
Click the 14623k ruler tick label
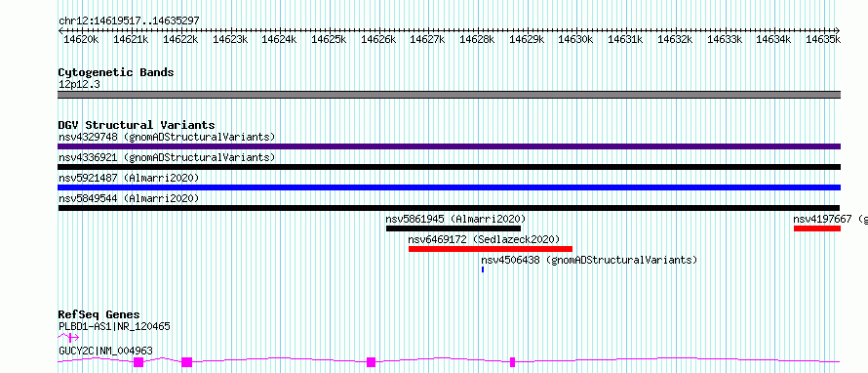[x=230, y=39]
